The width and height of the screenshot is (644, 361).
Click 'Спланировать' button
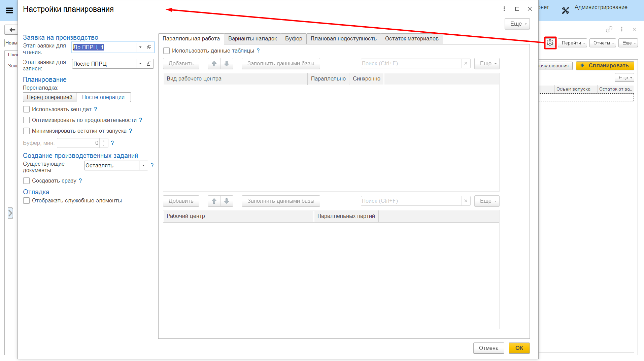tap(605, 66)
